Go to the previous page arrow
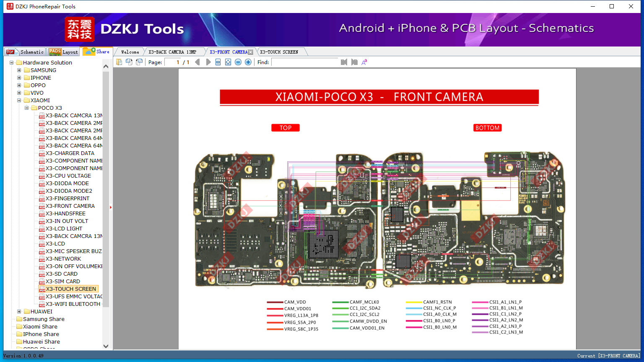644x362 pixels. point(197,62)
